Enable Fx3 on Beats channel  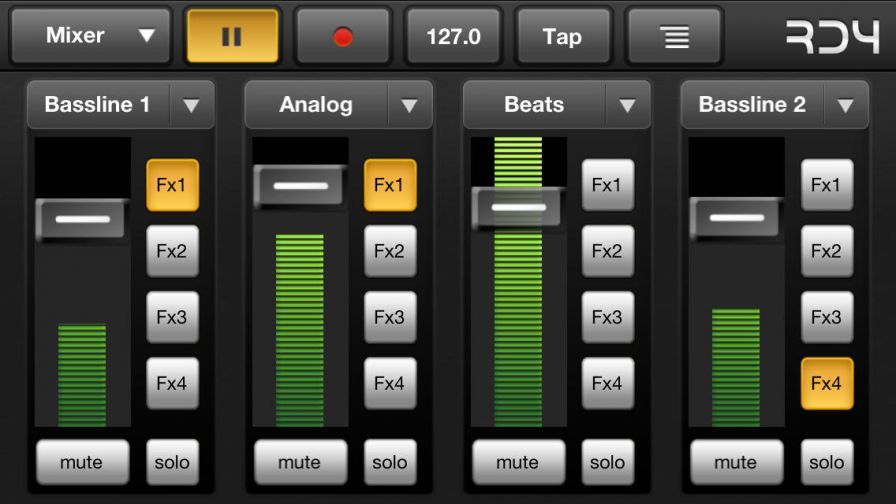point(608,317)
